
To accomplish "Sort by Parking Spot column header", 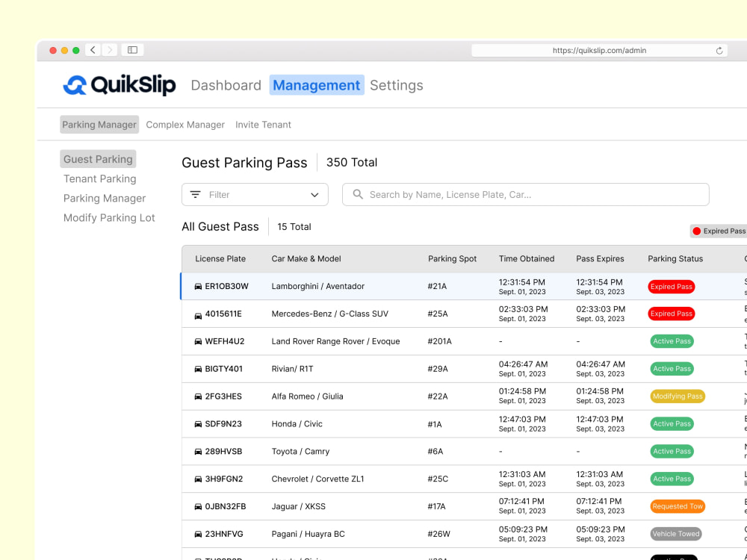I will (x=452, y=258).
